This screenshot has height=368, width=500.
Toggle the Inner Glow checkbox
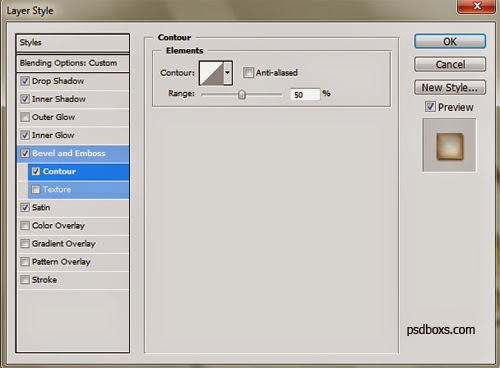[25, 135]
